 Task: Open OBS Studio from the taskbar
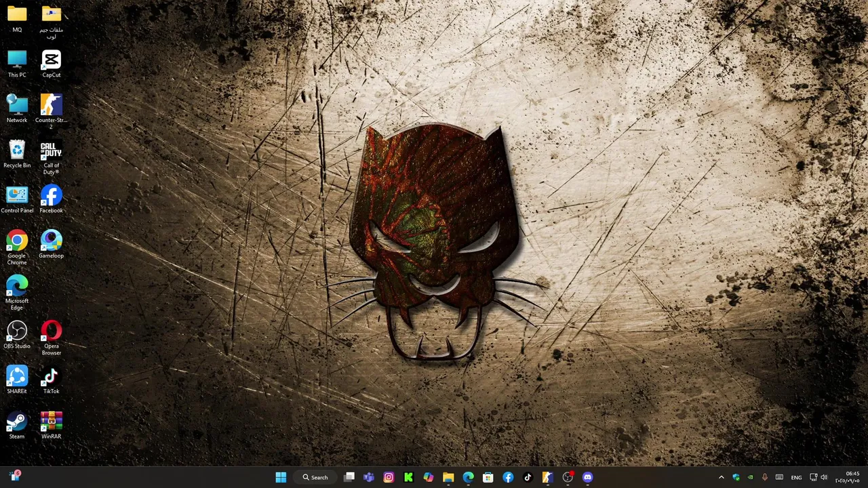point(568,477)
